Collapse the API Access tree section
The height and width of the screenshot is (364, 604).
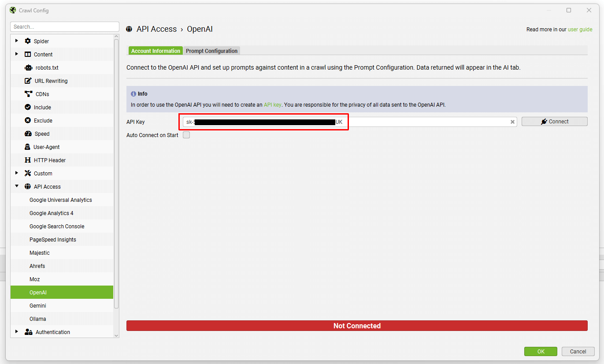(17, 186)
